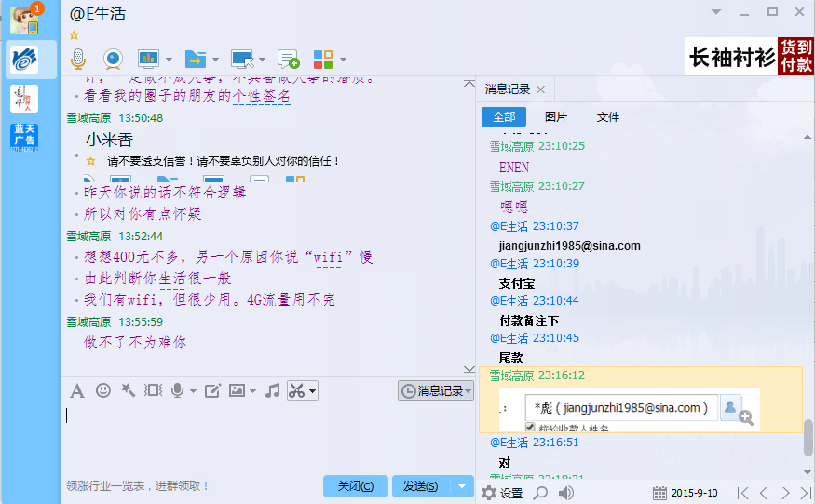The image size is (815, 504).
Task: Open the font settings A icon
Action: (x=77, y=390)
